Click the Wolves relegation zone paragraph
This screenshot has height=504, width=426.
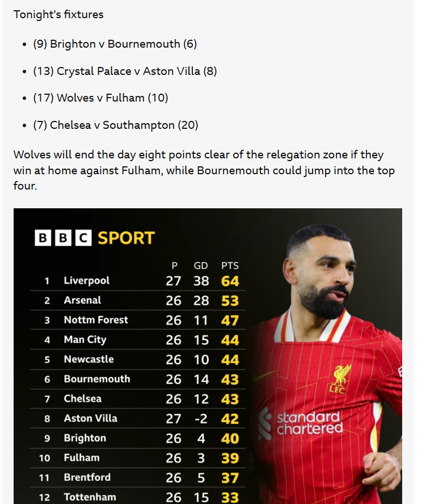[x=204, y=170]
